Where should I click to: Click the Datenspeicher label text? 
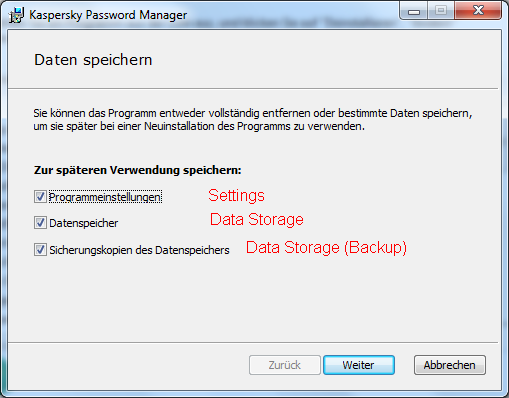[84, 223]
